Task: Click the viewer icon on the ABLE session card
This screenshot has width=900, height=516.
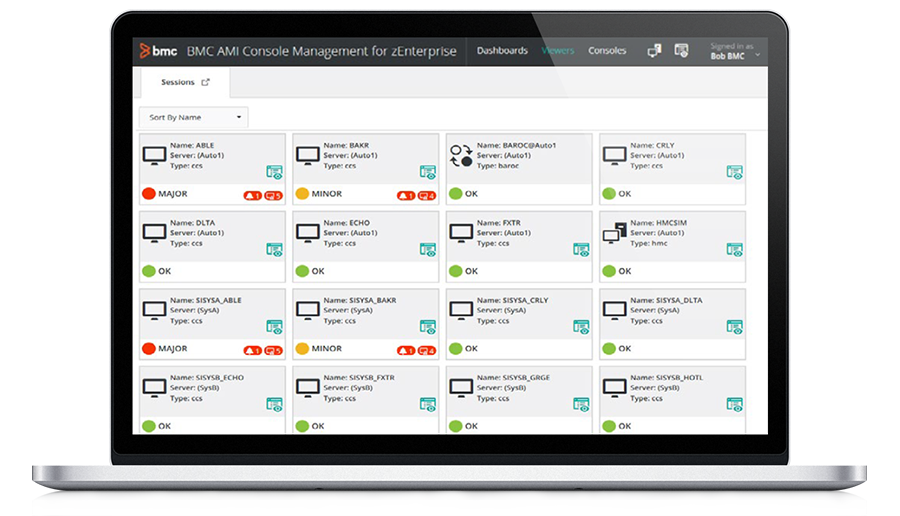Action: [x=273, y=172]
